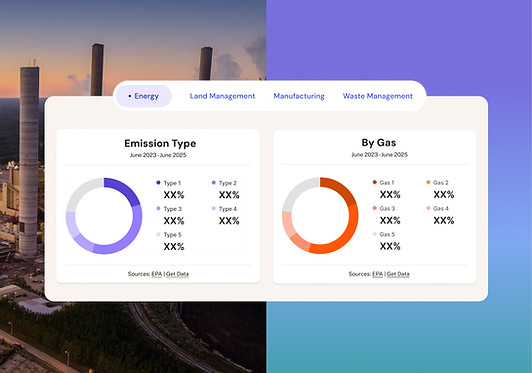Screen dimensions: 532x373
Task: Click the Gas 5 gray legend dot
Action: 375,234
